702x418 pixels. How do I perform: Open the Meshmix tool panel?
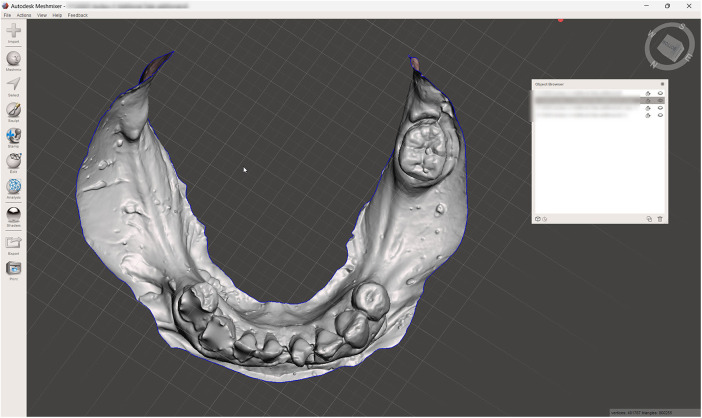click(x=13, y=61)
